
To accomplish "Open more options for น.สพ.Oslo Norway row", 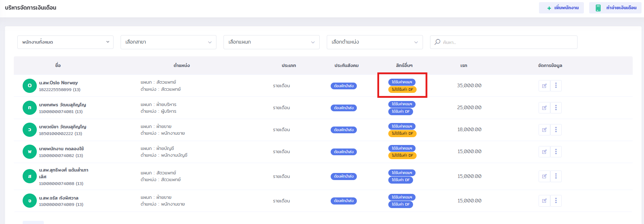I will [556, 86].
